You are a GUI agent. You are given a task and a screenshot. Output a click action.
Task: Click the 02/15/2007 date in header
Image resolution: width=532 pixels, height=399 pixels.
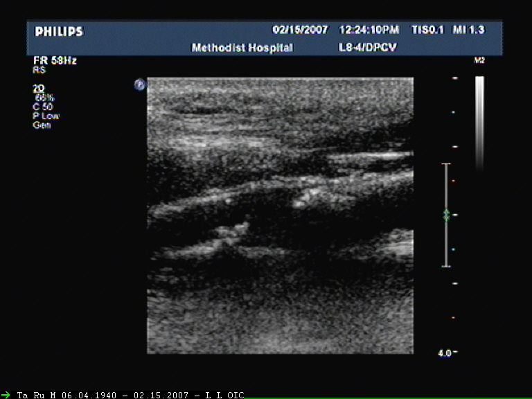point(299,30)
